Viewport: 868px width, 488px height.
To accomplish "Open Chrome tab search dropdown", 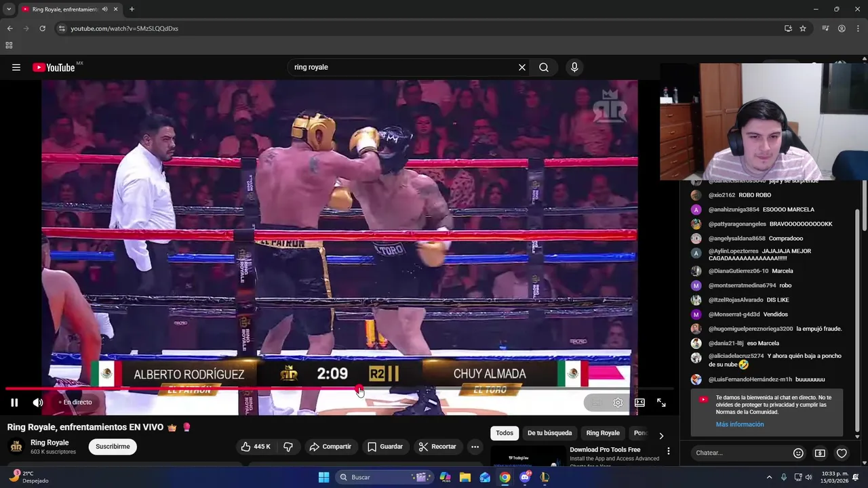I will [x=9, y=9].
